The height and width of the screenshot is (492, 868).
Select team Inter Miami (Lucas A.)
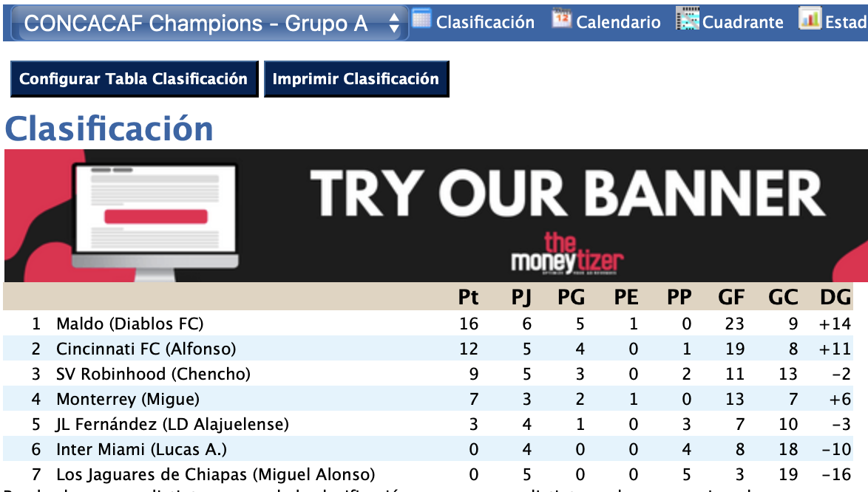[x=141, y=449]
